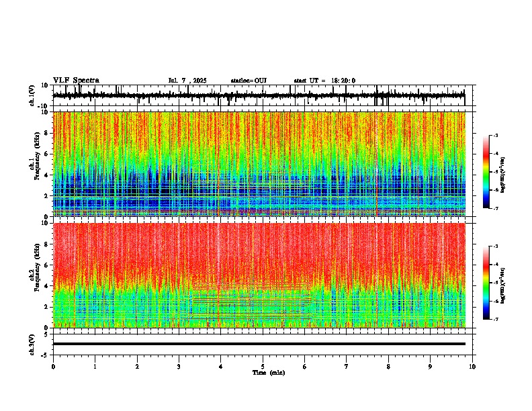Click the 'ch.1 Frequency (kHz)' axis label
Screen dimensions: 532x411
[x=35, y=156]
